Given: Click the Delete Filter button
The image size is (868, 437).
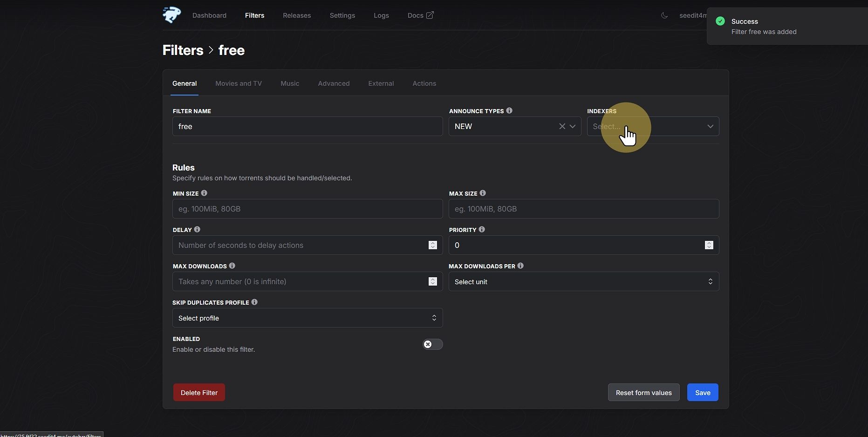Looking at the screenshot, I should (199, 393).
